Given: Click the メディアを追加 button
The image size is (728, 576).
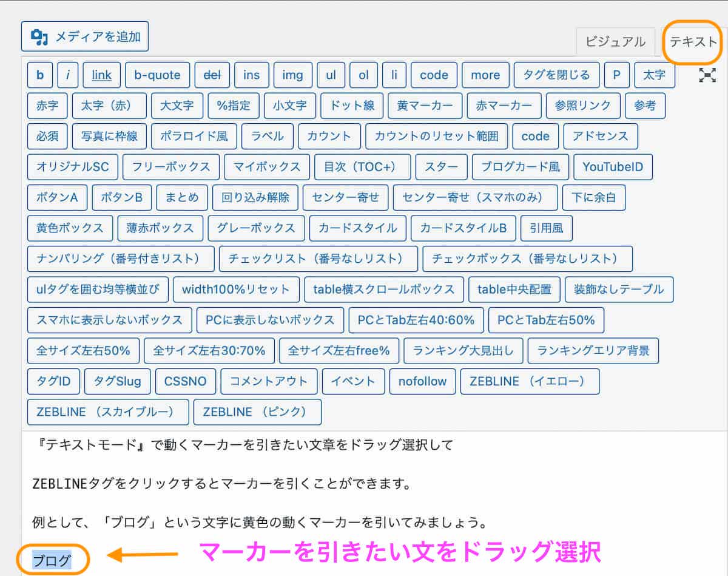Looking at the screenshot, I should tap(85, 37).
